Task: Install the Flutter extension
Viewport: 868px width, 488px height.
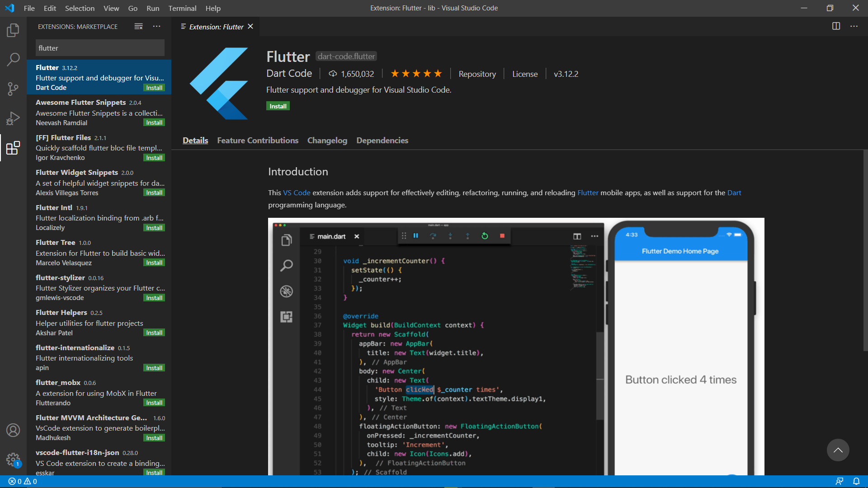Action: coord(278,106)
